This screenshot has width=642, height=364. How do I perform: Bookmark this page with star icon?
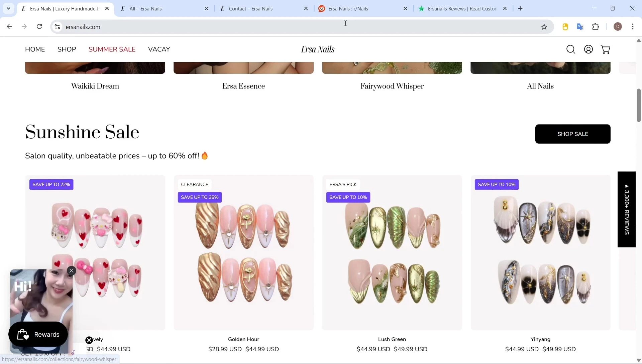544,27
